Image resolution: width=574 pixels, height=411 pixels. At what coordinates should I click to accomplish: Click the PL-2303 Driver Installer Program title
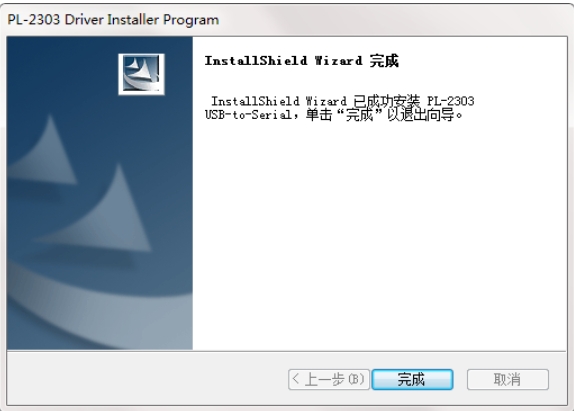coord(113,19)
